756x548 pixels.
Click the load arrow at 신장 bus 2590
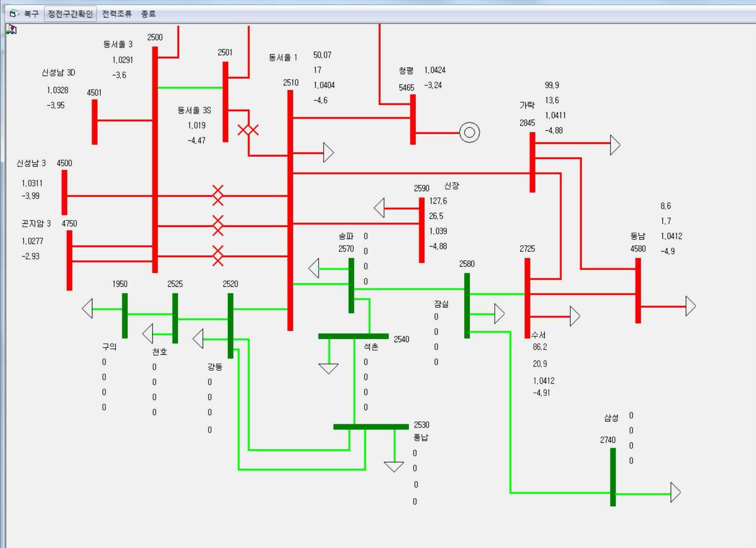pos(379,208)
